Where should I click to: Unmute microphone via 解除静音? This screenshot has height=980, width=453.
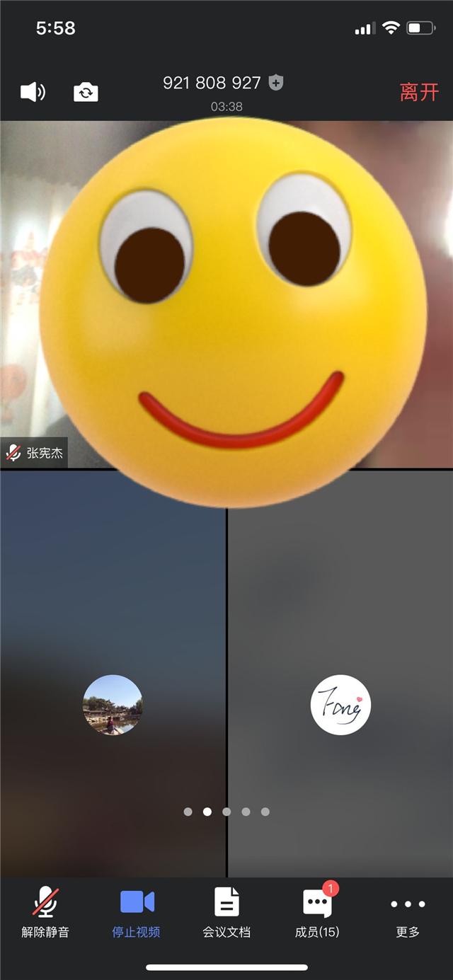(45, 912)
